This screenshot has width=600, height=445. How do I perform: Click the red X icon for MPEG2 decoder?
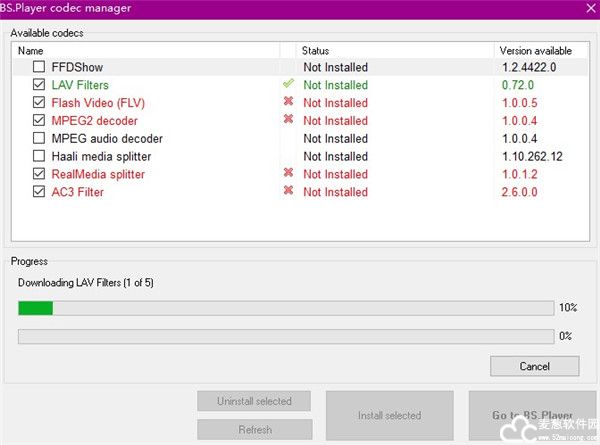289,119
